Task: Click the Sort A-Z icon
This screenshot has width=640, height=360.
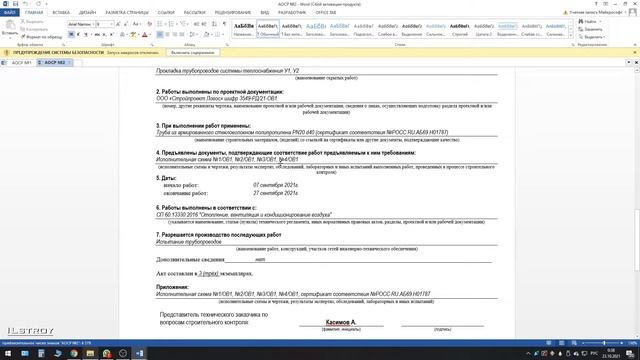Action: click(x=214, y=24)
